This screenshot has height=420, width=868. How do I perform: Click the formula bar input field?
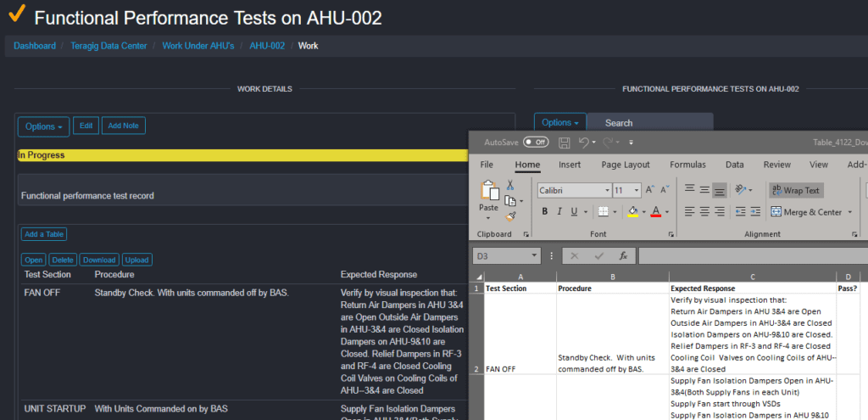[x=753, y=256]
